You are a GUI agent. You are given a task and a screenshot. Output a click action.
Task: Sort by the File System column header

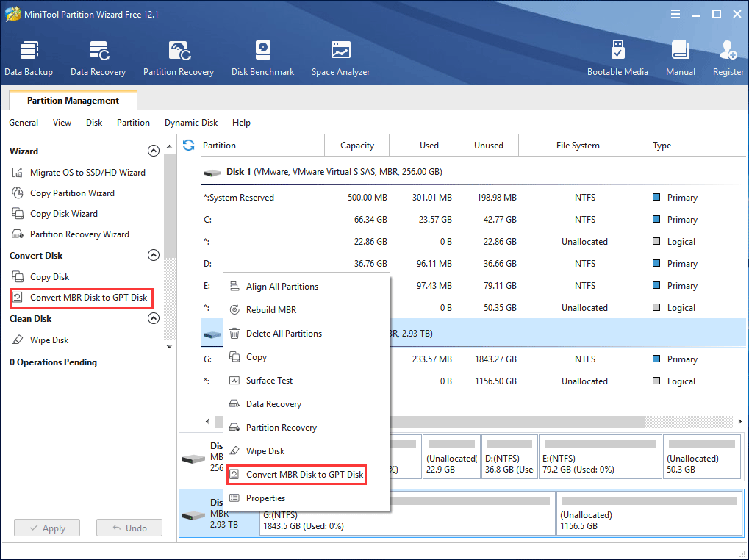[x=584, y=145]
